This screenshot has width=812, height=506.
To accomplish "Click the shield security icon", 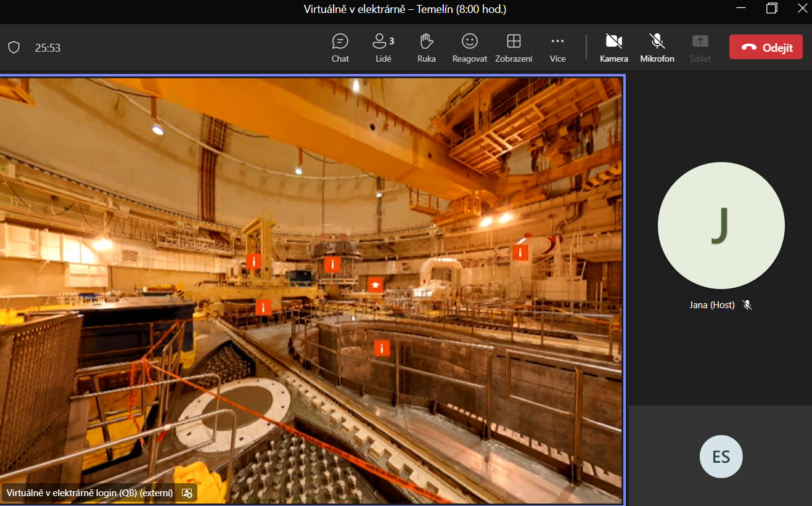I will 14,47.
